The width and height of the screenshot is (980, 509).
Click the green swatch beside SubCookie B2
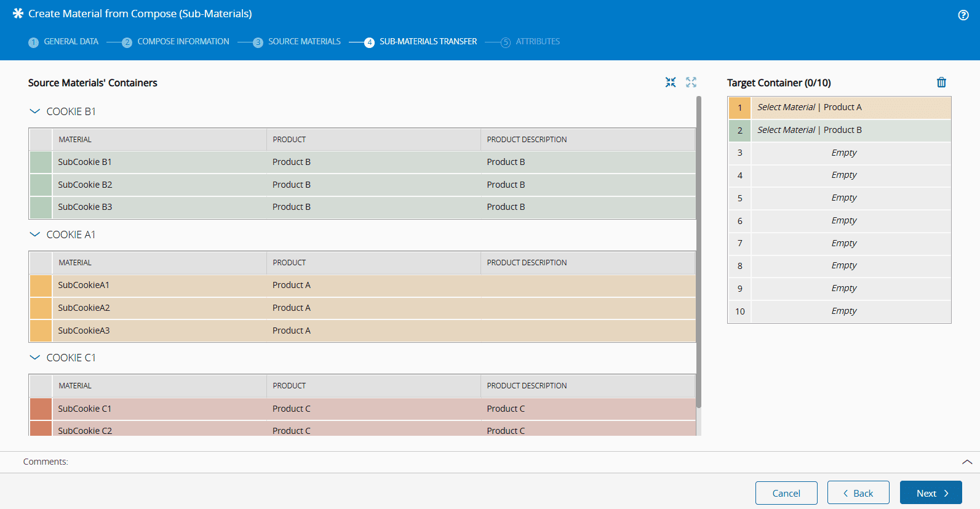(41, 185)
